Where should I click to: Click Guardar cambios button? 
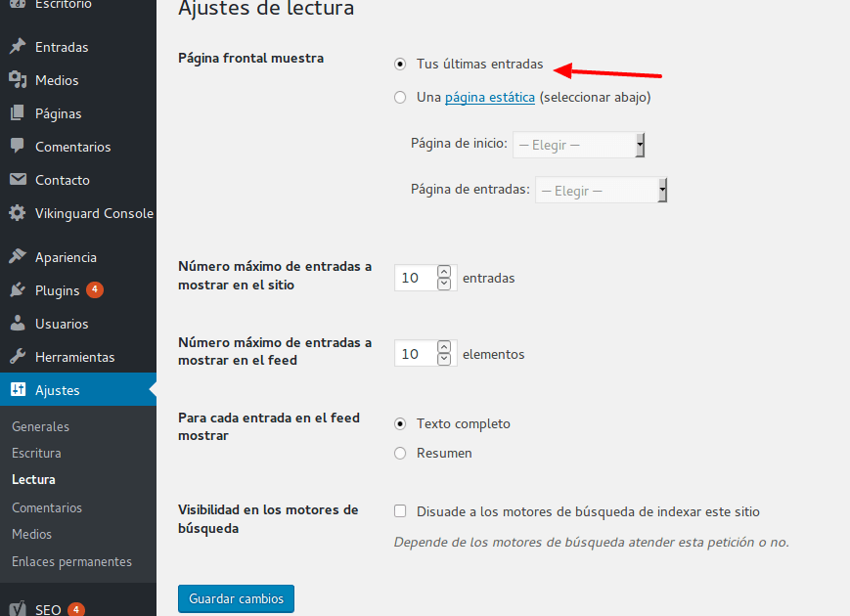click(x=236, y=598)
